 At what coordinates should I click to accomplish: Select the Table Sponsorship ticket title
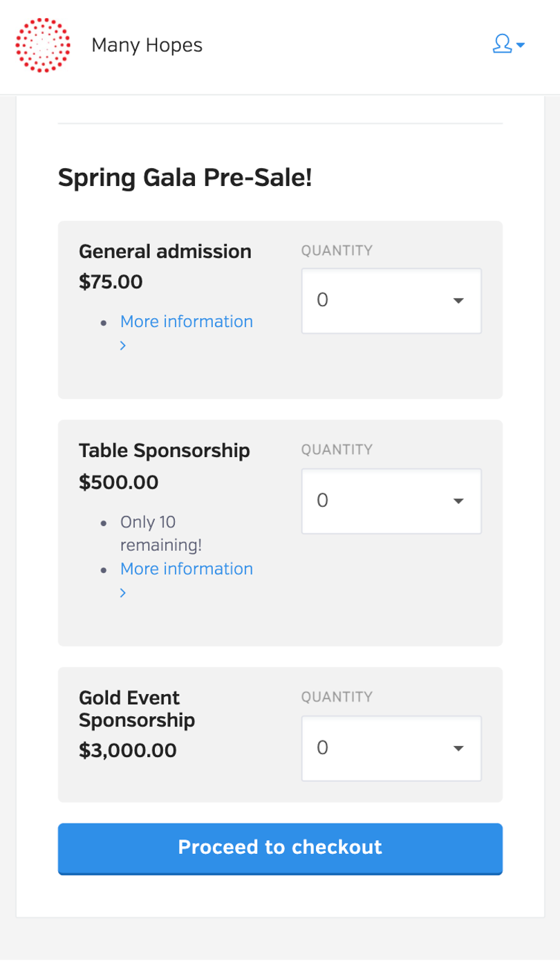165,451
